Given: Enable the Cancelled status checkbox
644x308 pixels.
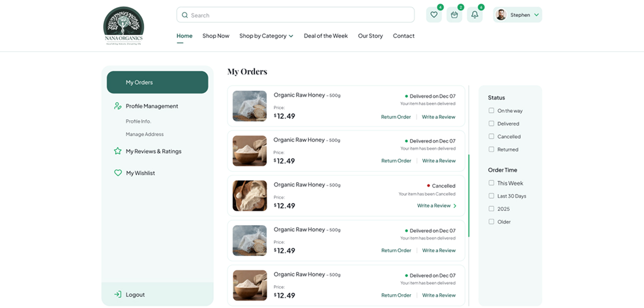Looking at the screenshot, I should click(491, 137).
